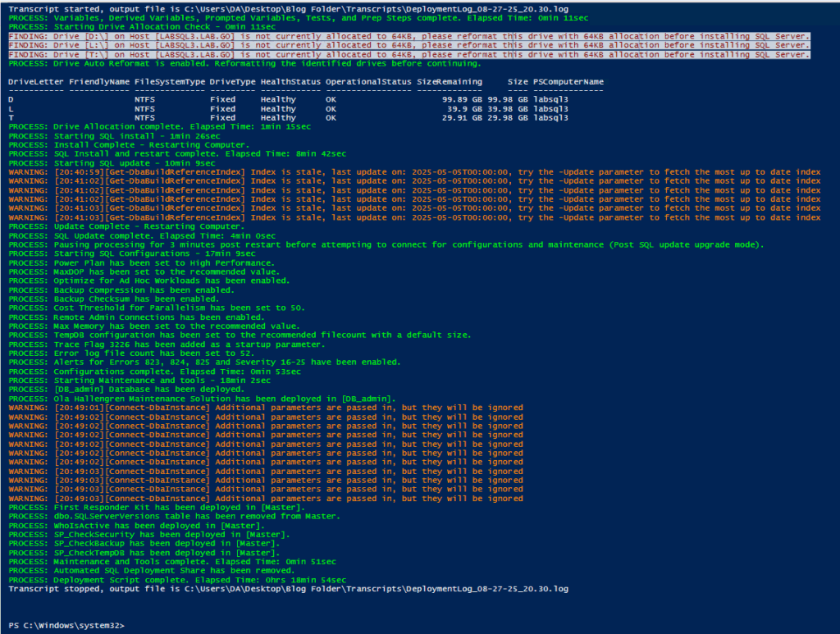The image size is (840, 634).
Task: Click the FINDING line for Drive D:\
Action: click(328, 35)
